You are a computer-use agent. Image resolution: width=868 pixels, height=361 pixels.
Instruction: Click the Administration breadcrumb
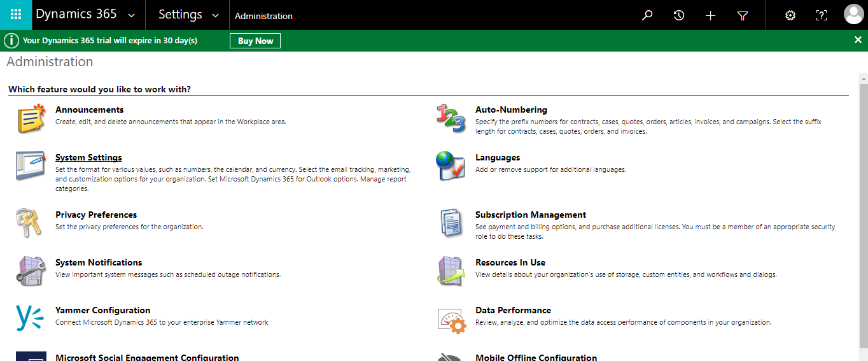point(263,16)
